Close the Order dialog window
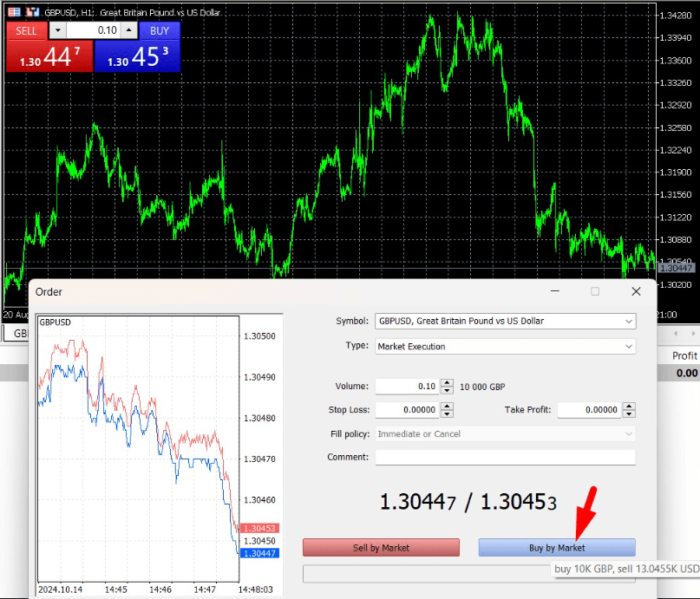The height and width of the screenshot is (599, 700). tap(636, 292)
